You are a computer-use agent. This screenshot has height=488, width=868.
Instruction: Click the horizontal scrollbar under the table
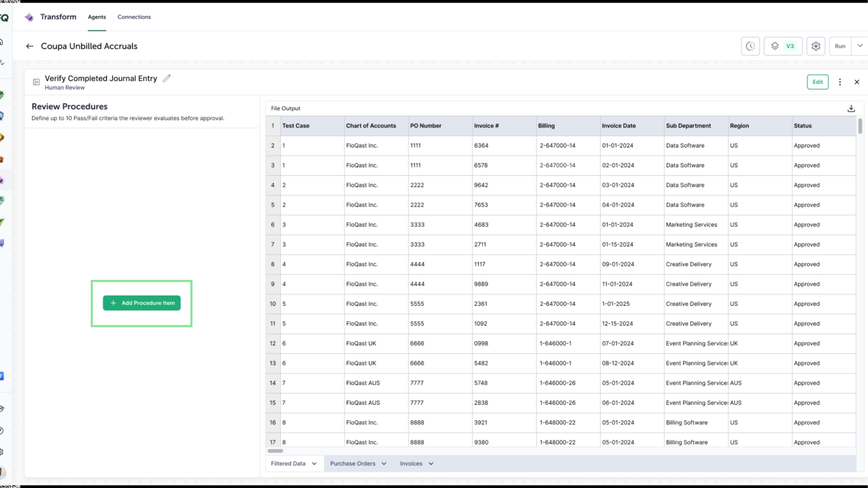tap(275, 451)
